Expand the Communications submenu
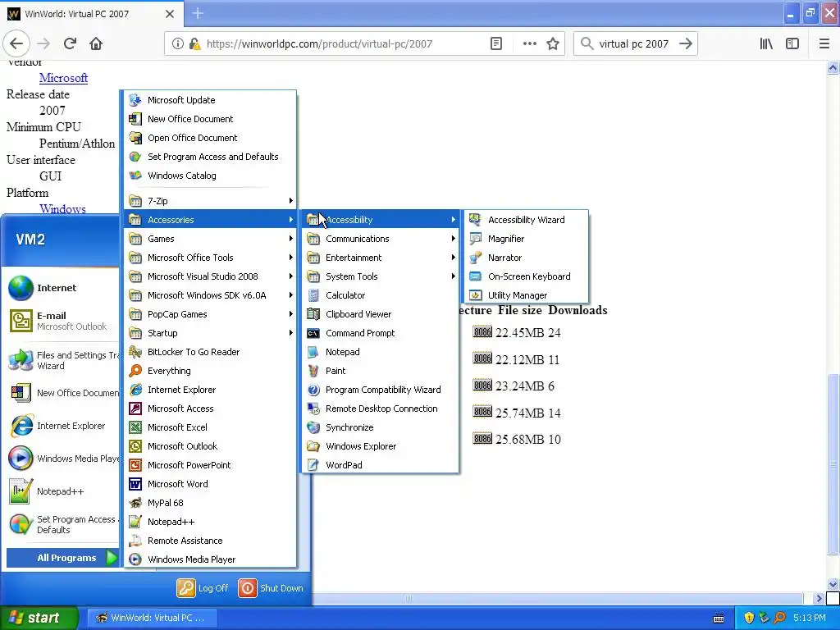The width and height of the screenshot is (840, 630). coord(381,239)
